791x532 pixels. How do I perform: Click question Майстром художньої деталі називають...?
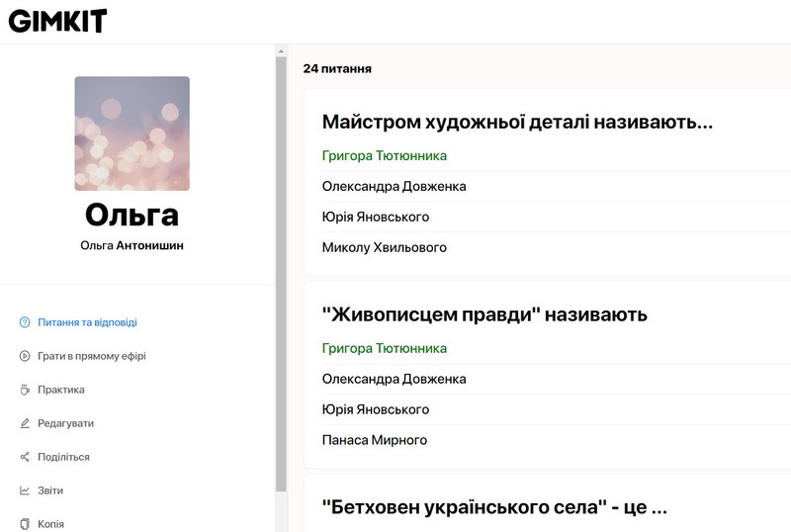(517, 123)
